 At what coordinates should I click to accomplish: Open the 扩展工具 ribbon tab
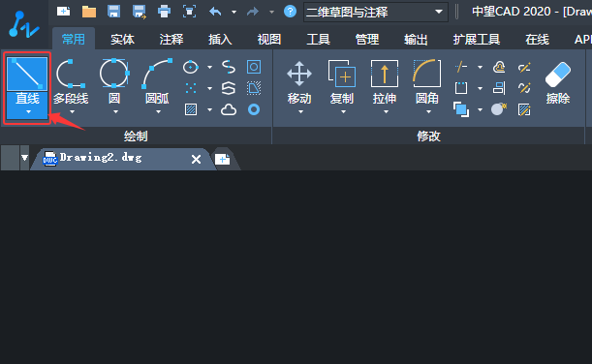point(477,40)
